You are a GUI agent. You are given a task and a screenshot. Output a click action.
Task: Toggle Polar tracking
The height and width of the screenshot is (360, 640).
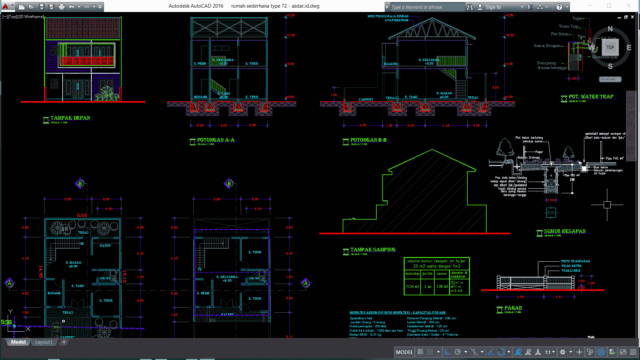coord(458,352)
